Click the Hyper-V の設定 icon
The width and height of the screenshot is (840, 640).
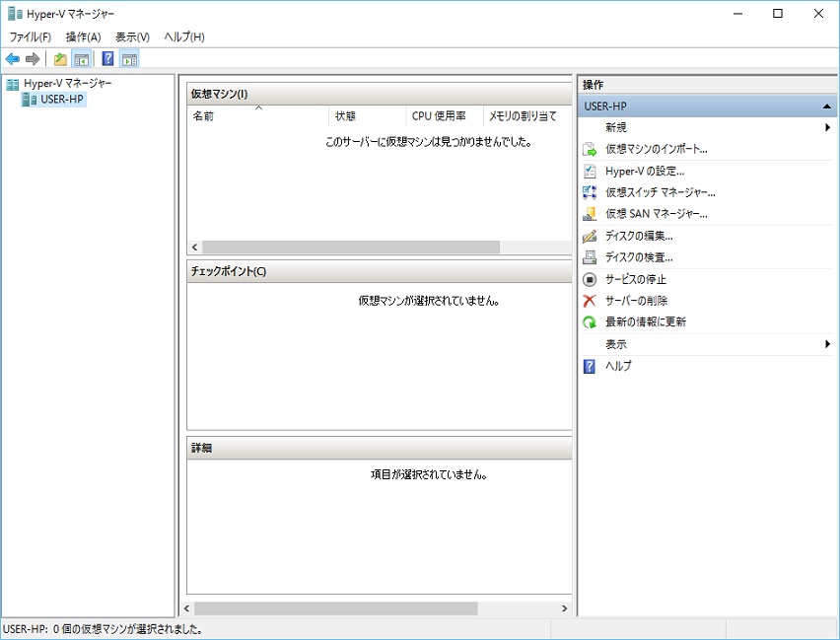tap(590, 171)
